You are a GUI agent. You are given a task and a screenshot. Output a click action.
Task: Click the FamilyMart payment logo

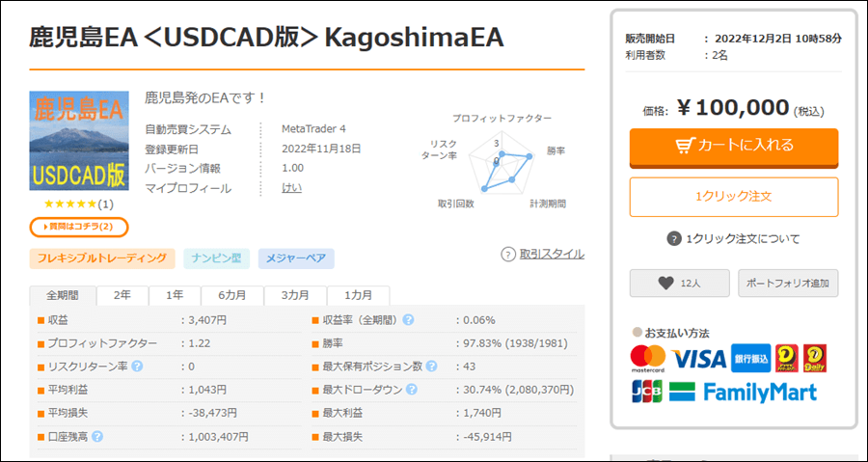pos(743,392)
